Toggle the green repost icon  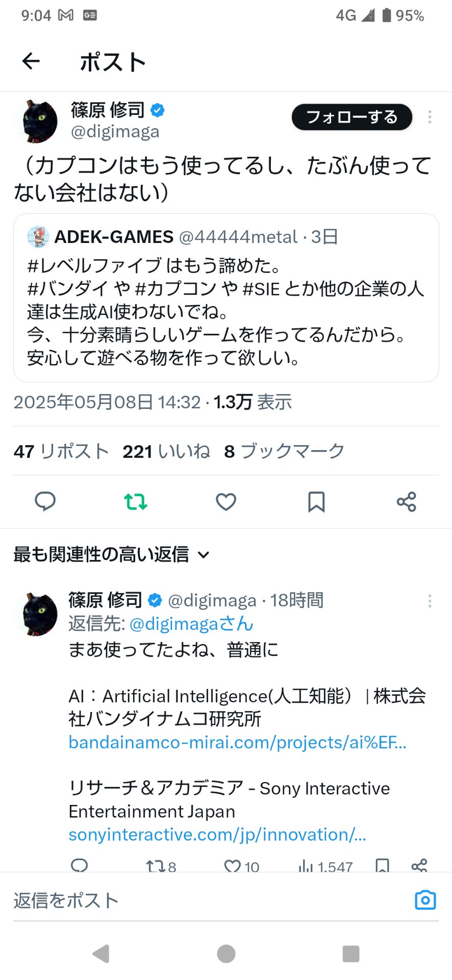(x=135, y=502)
